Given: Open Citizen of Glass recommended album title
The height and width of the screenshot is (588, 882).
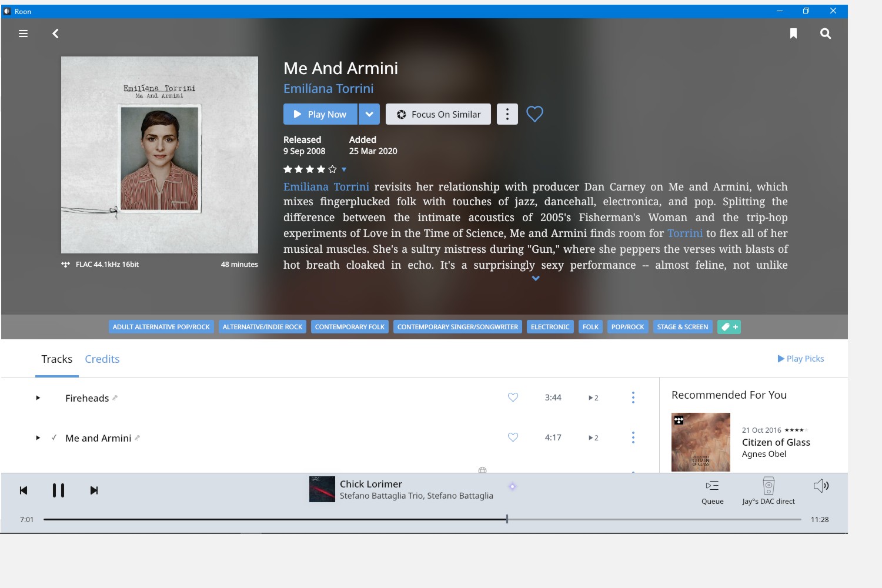Looking at the screenshot, I should (776, 442).
